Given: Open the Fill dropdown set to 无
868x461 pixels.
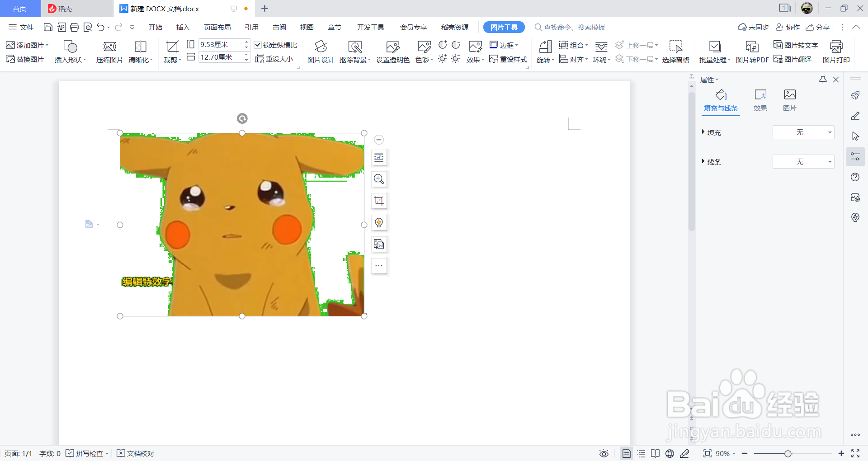Looking at the screenshot, I should pyautogui.click(x=803, y=132).
